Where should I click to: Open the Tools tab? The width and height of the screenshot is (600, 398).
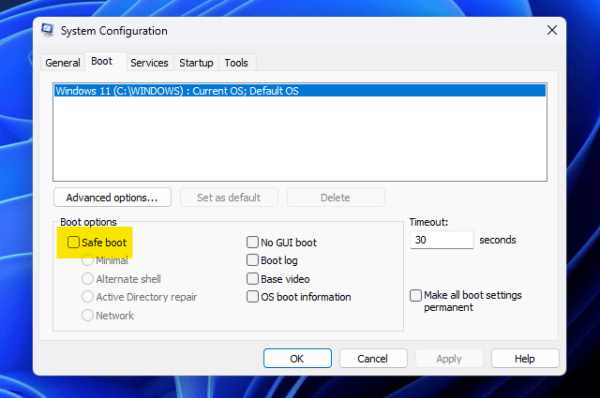(236, 63)
